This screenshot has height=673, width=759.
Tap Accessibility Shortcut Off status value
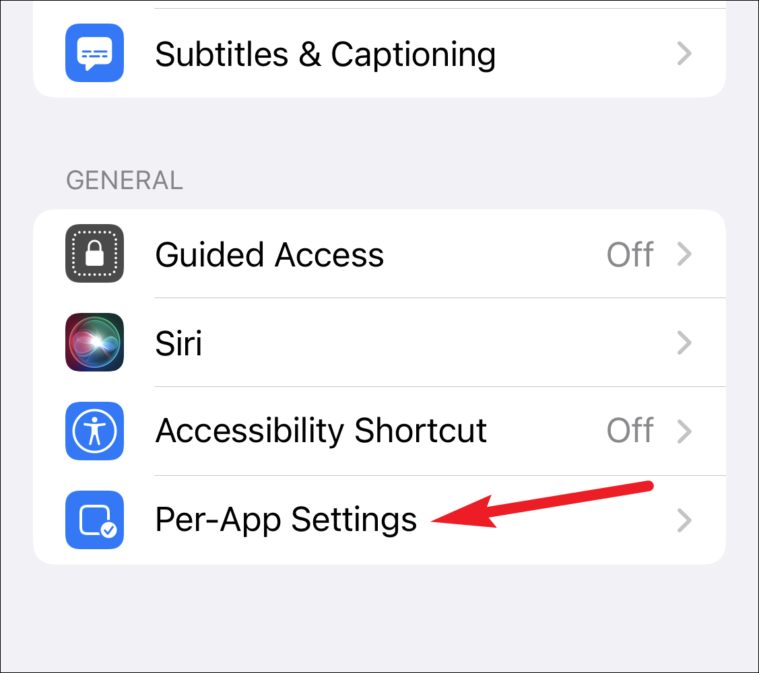630,430
